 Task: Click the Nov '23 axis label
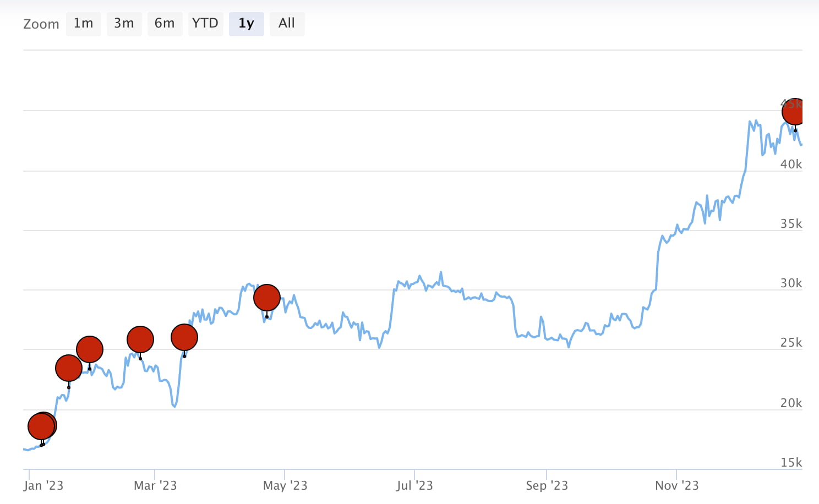click(676, 485)
